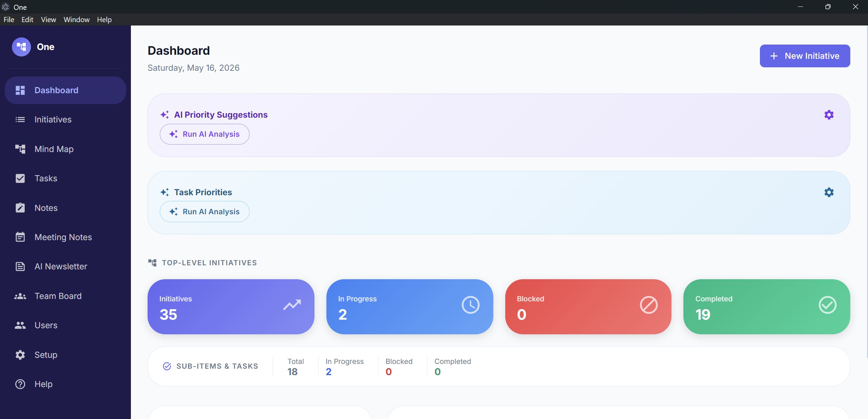This screenshot has height=419, width=868.
Task: Open Task Priorities settings gear
Action: click(829, 192)
